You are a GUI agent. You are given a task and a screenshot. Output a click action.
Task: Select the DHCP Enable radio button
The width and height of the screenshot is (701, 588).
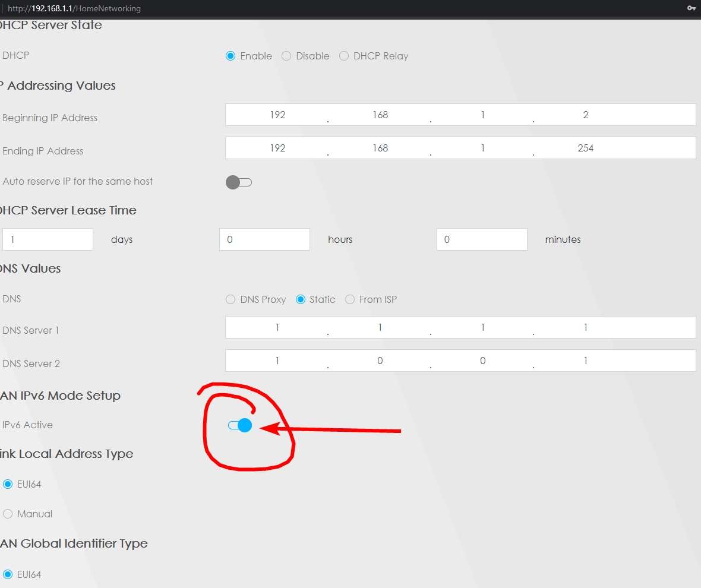tap(230, 56)
